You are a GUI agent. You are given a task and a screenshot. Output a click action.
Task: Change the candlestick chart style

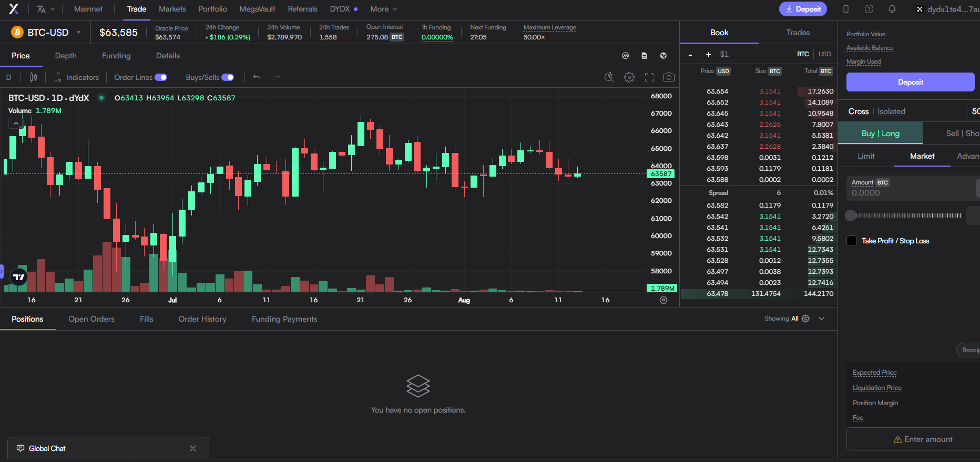33,77
